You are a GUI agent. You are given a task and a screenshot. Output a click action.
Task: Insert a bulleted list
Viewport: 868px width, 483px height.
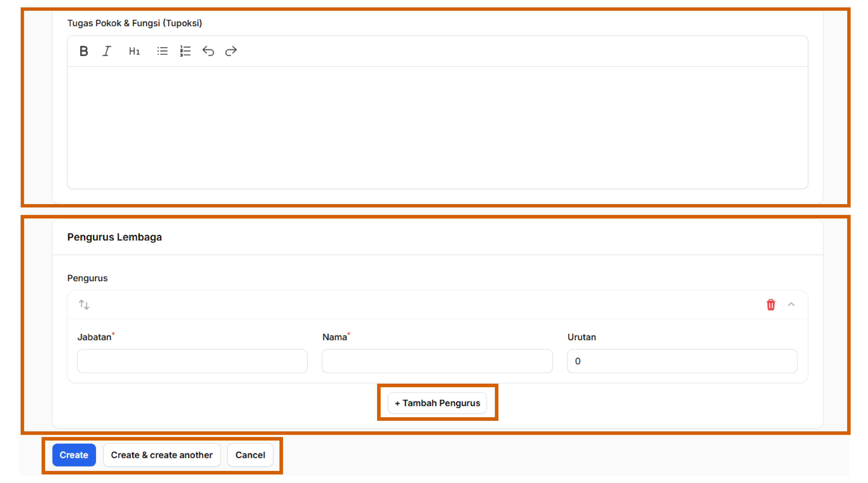coord(162,51)
